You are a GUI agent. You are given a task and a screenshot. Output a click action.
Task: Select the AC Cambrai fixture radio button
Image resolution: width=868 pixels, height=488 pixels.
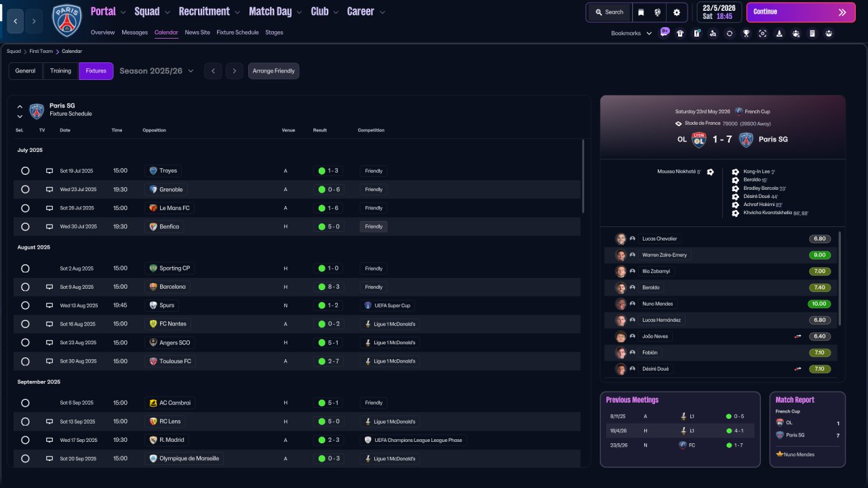(25, 403)
